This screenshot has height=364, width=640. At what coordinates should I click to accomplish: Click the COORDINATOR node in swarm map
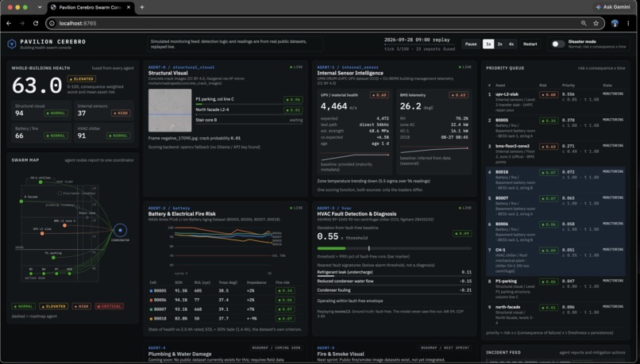120,230
